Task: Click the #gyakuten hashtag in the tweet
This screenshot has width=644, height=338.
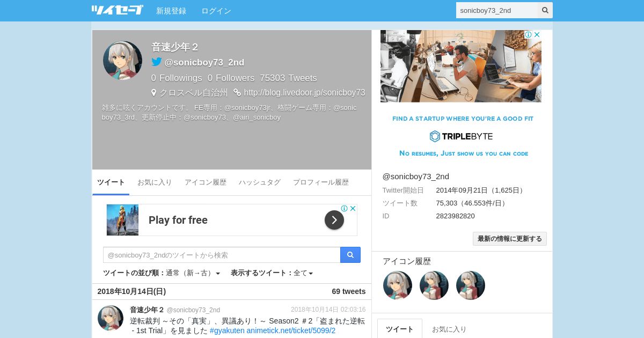Action: click(x=227, y=330)
